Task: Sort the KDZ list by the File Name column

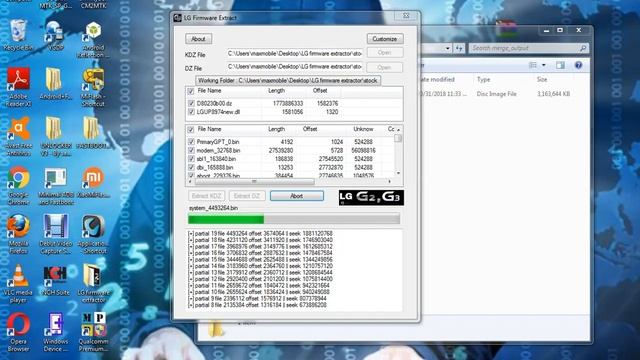Action: [x=210, y=91]
